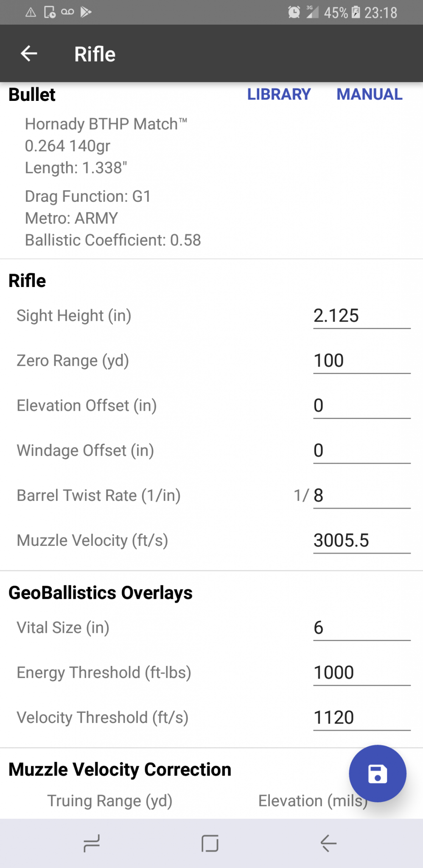Tap the voicemail status bar icon
423x868 pixels.
click(x=67, y=12)
